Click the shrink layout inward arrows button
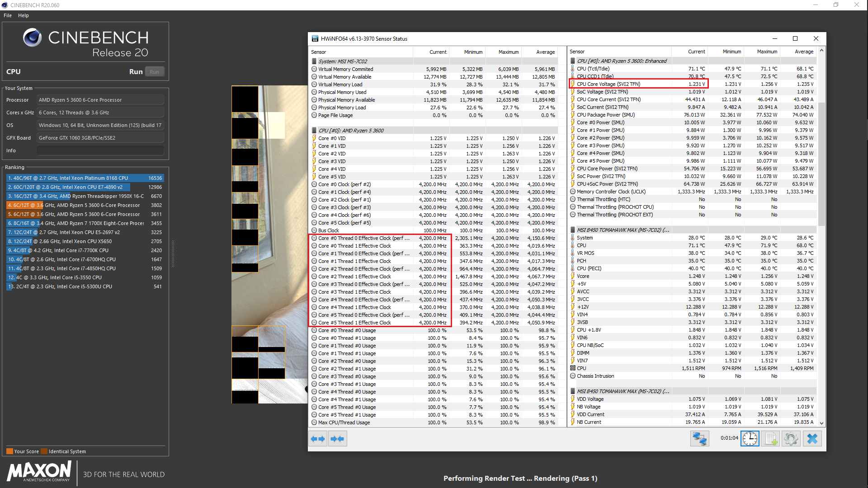The width and height of the screenshot is (868, 488). (x=337, y=439)
